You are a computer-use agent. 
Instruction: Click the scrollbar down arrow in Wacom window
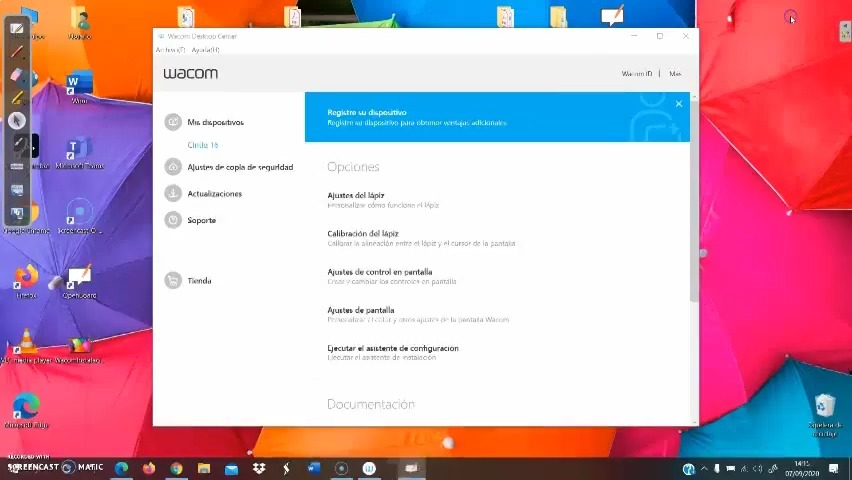coord(694,422)
